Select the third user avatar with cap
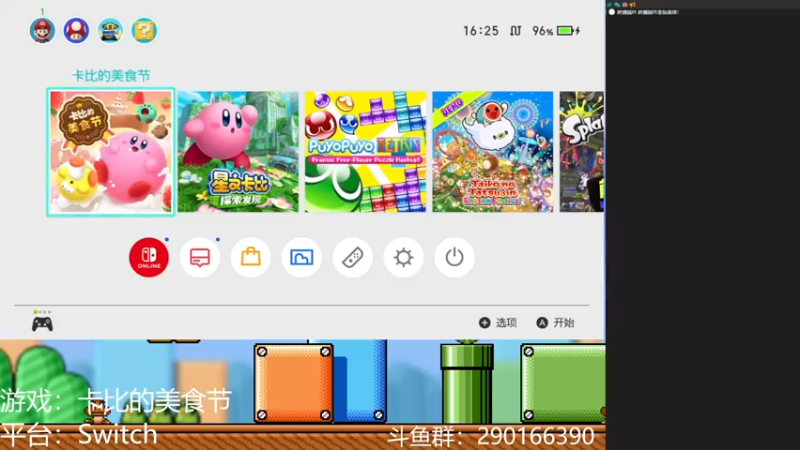 [110, 31]
